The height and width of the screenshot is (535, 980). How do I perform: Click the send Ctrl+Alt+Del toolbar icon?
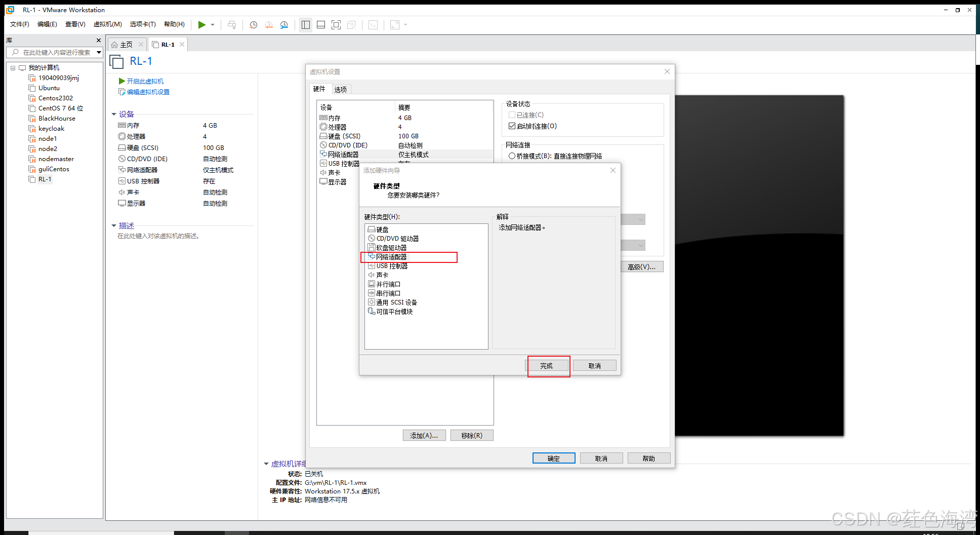click(232, 25)
